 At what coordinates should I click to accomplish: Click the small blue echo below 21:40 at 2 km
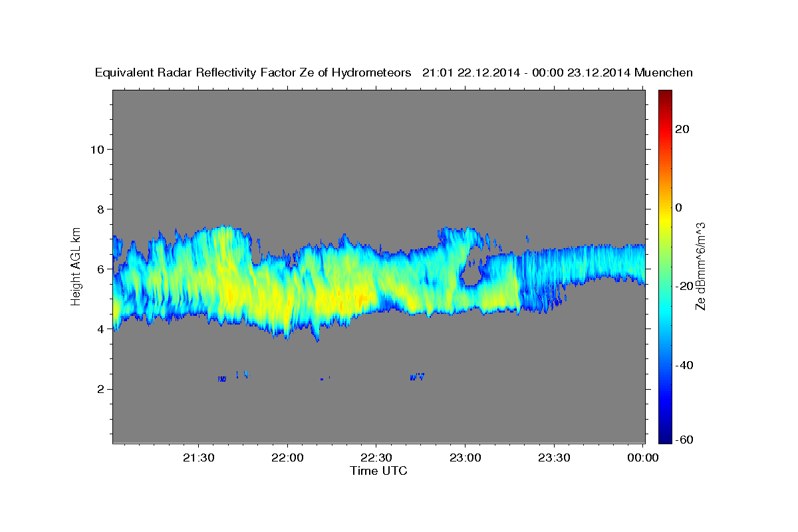pos(222,379)
